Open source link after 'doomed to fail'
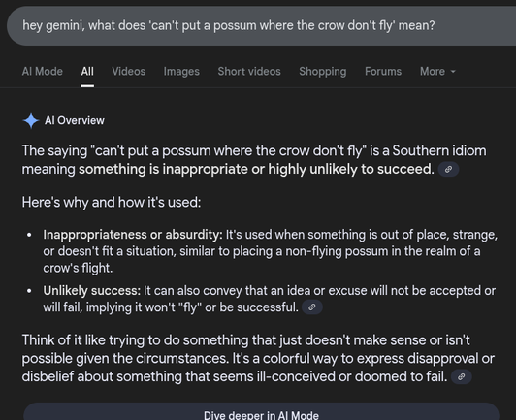Screen dimensions: 516x420 (x=462, y=376)
